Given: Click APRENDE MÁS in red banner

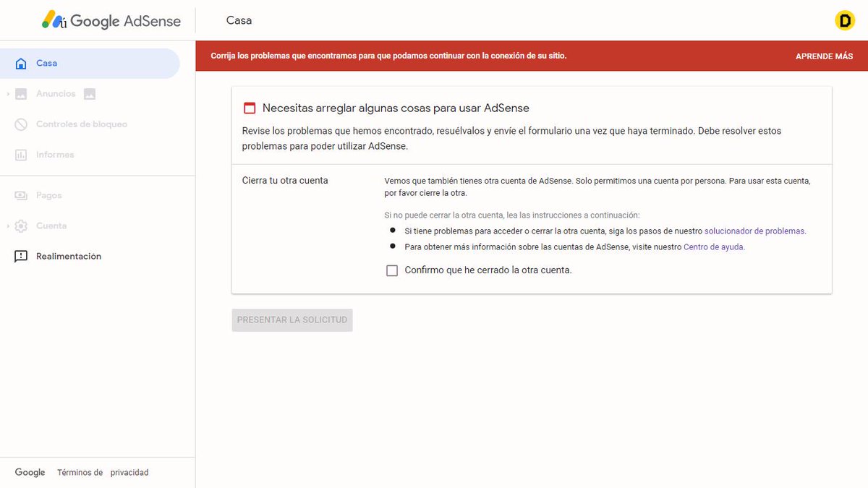Looking at the screenshot, I should 824,56.
